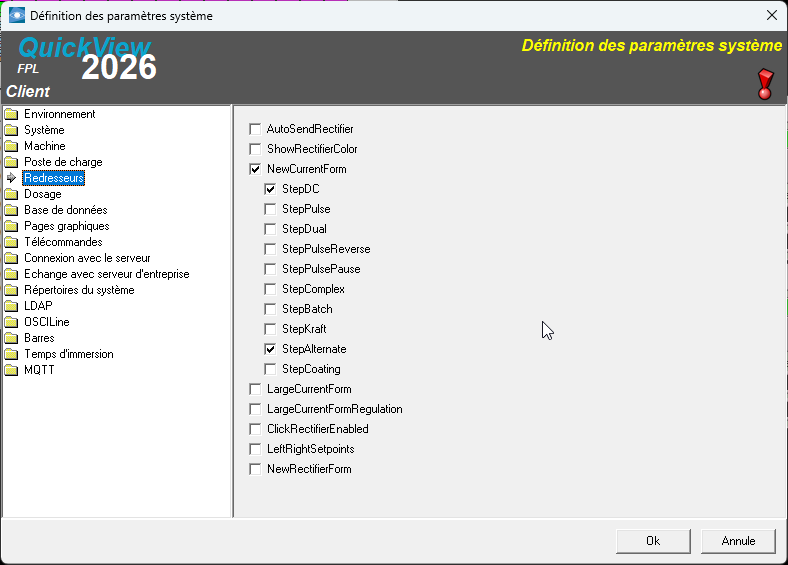
Task: Uncheck the StepAlternate checkbox
Action: pos(270,349)
